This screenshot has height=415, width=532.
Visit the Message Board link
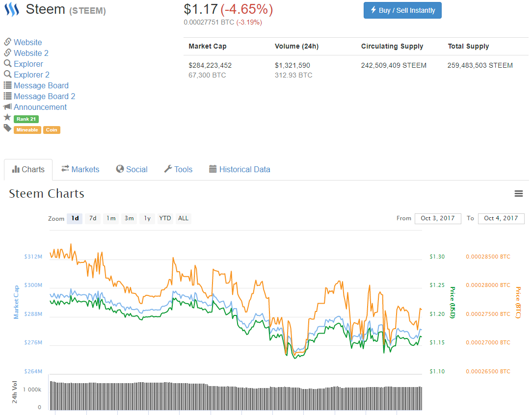click(x=41, y=85)
